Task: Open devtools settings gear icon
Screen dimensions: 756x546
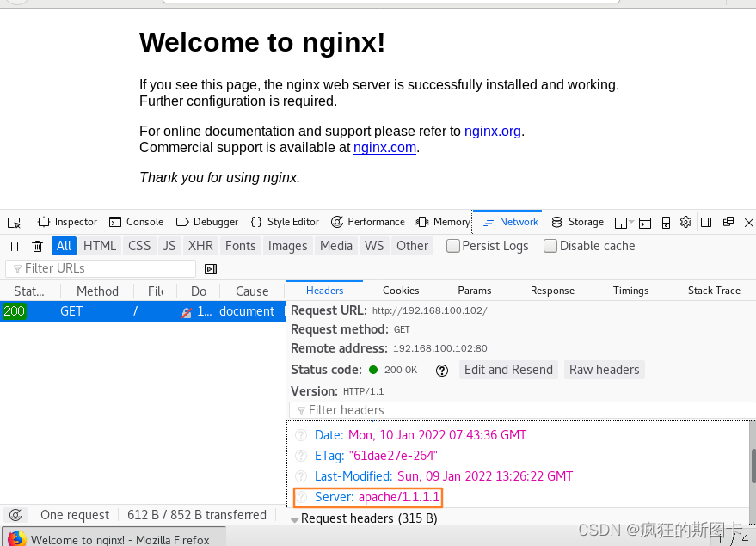Action: point(685,222)
